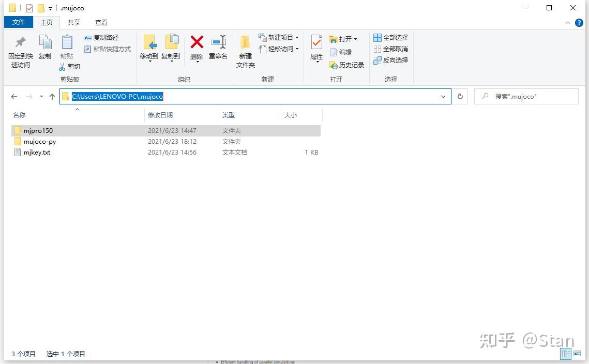Go Up one folder level
589x364 pixels.
pyautogui.click(x=52, y=97)
